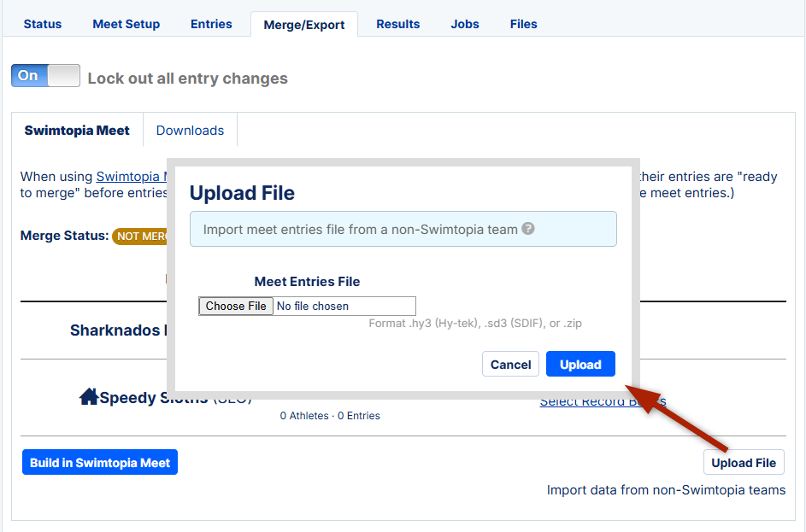The height and width of the screenshot is (532, 806).
Task: Select the Merge/Export tab
Action: (x=304, y=25)
